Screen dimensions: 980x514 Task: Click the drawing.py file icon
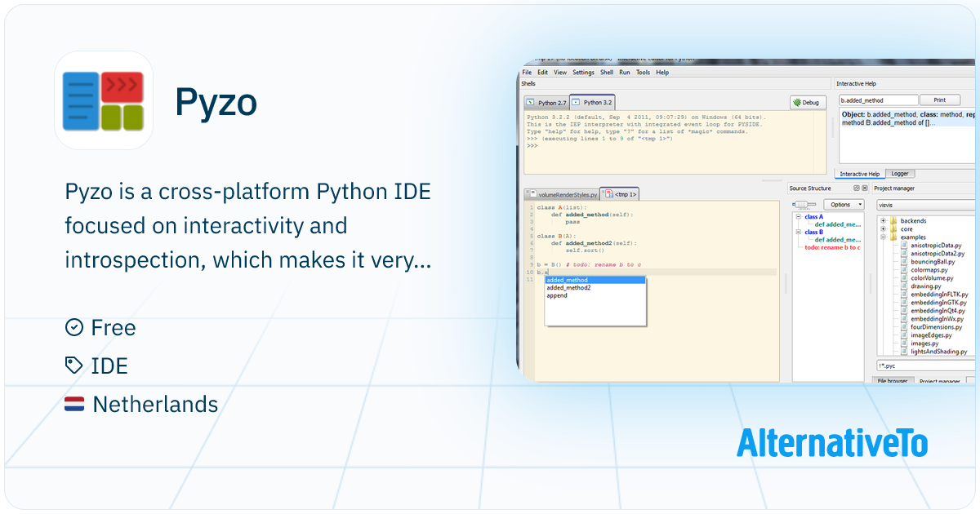click(904, 286)
